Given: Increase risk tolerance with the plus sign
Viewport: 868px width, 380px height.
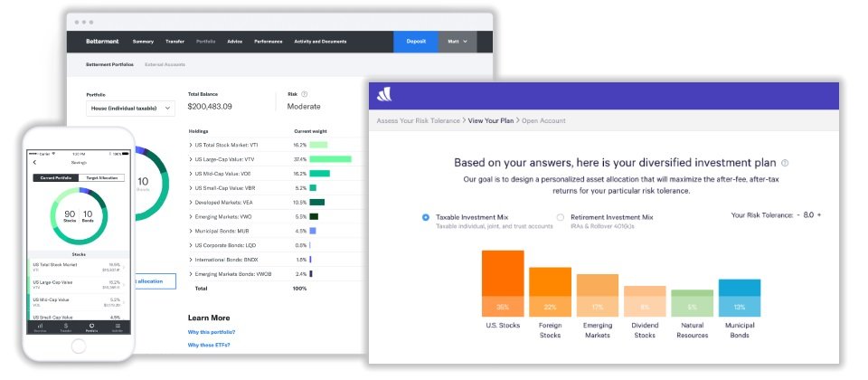Looking at the screenshot, I should click(819, 215).
